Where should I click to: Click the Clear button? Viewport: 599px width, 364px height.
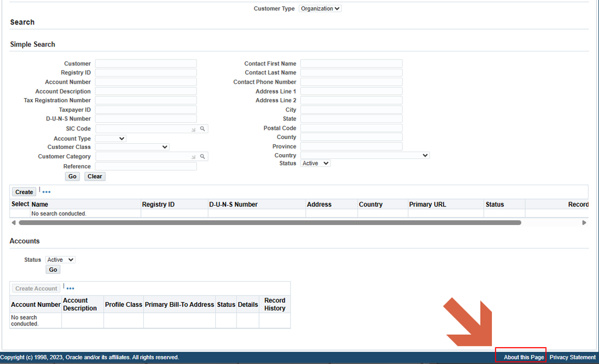95,176
